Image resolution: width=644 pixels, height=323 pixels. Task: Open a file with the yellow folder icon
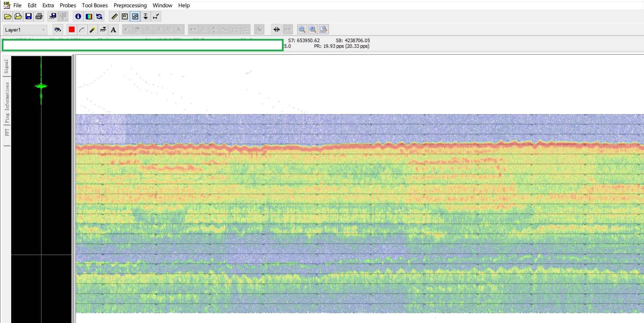8,16
